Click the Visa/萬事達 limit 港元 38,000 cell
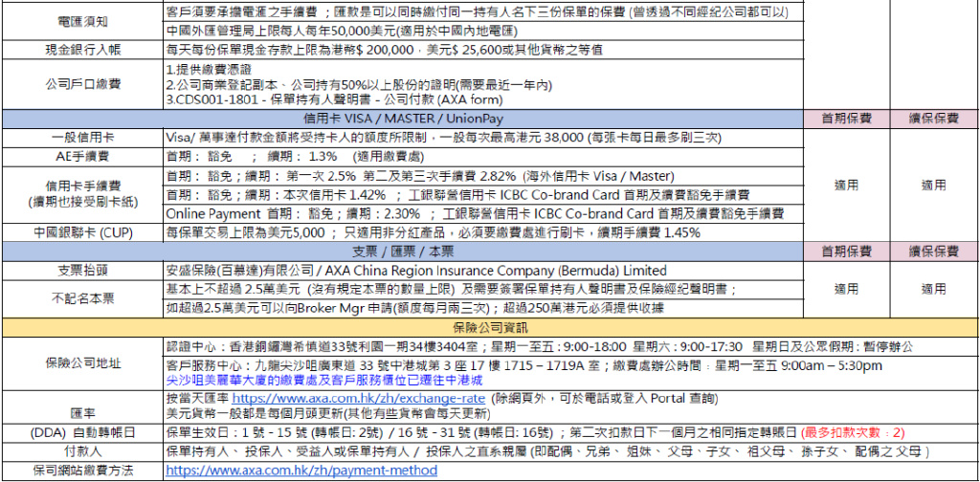980x482 pixels. (x=482, y=138)
